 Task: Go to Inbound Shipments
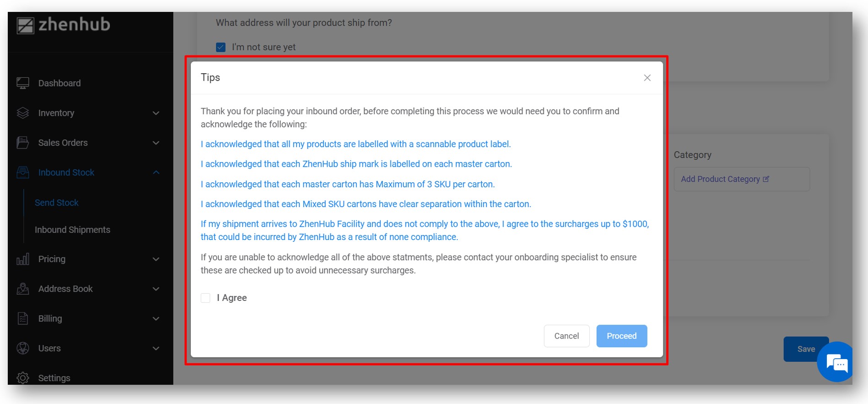tap(72, 229)
